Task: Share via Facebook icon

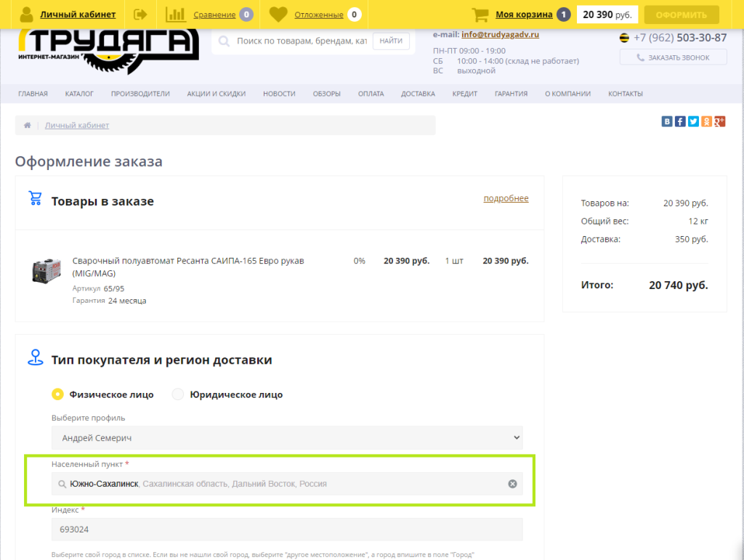Action: coord(680,121)
